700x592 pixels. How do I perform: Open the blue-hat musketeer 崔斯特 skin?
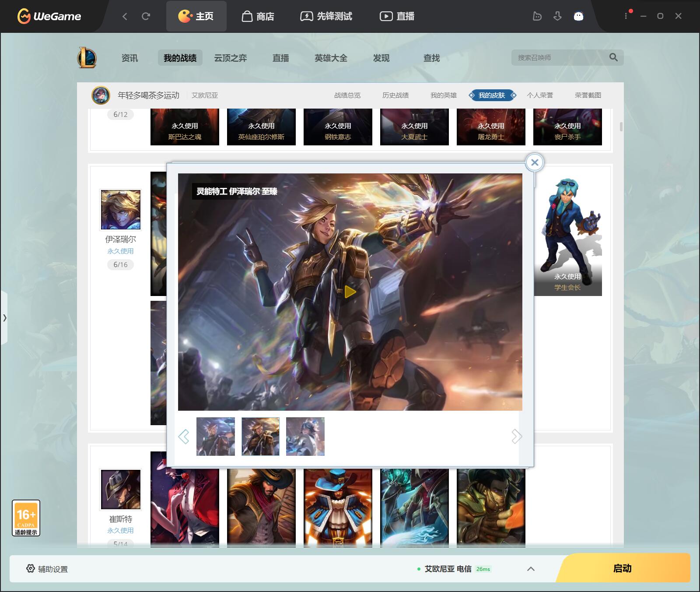[x=338, y=507]
